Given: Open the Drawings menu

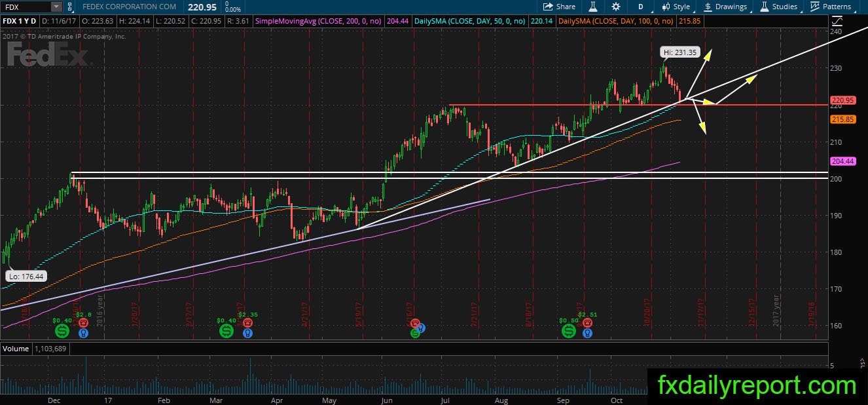Looking at the screenshot, I should (x=725, y=7).
